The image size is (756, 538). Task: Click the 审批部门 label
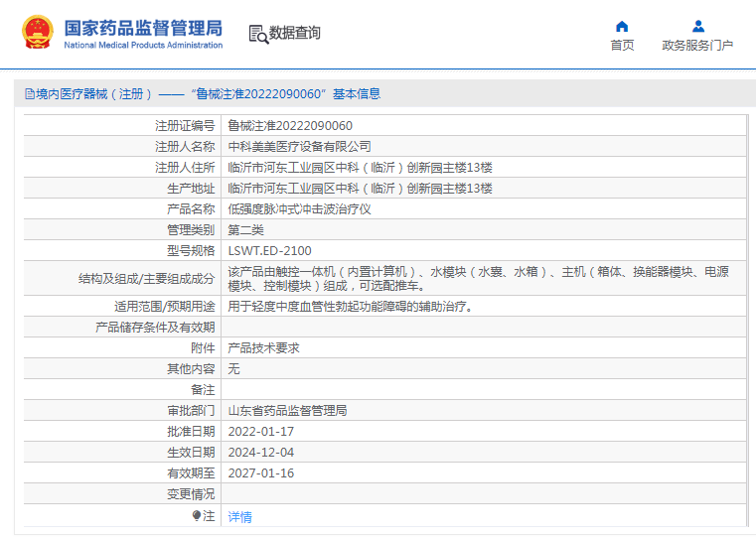click(x=191, y=410)
